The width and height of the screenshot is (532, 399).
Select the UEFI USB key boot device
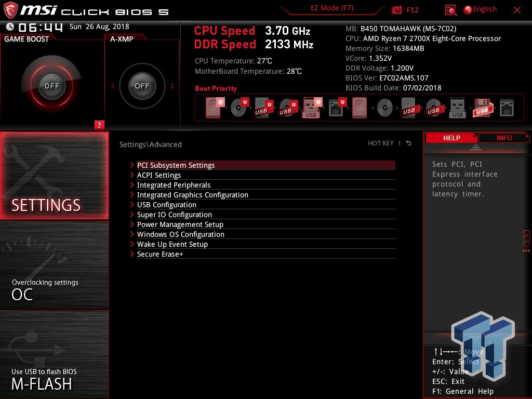pos(312,108)
